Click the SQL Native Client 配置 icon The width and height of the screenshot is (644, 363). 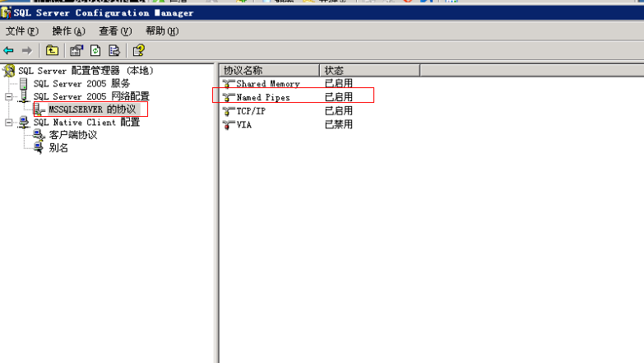24,122
